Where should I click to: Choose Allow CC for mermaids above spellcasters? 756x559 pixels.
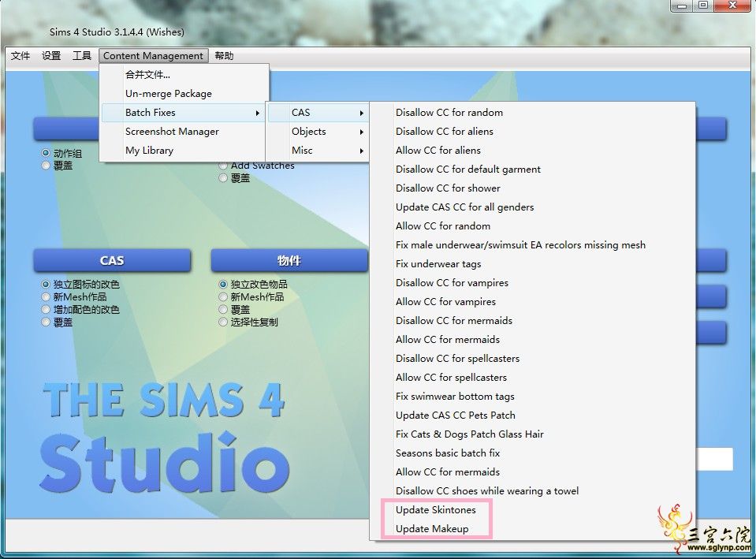[x=533, y=340]
